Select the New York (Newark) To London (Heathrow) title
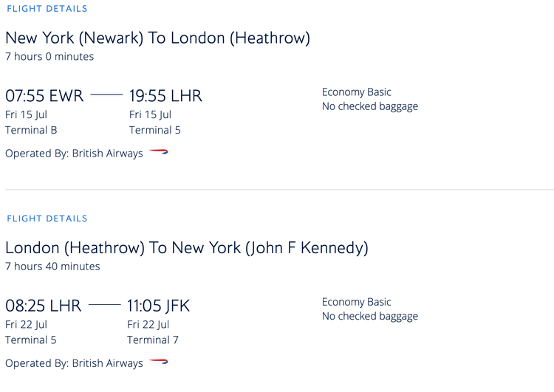554x392 pixels. [x=157, y=38]
